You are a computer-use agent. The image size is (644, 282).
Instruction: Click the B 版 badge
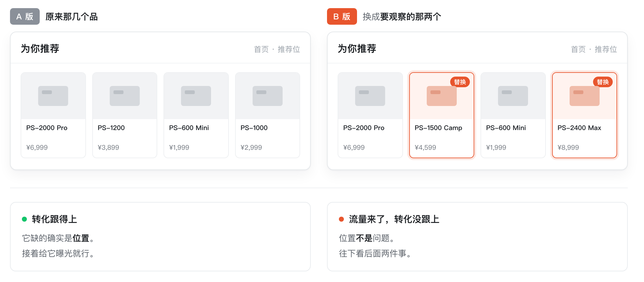pyautogui.click(x=342, y=17)
